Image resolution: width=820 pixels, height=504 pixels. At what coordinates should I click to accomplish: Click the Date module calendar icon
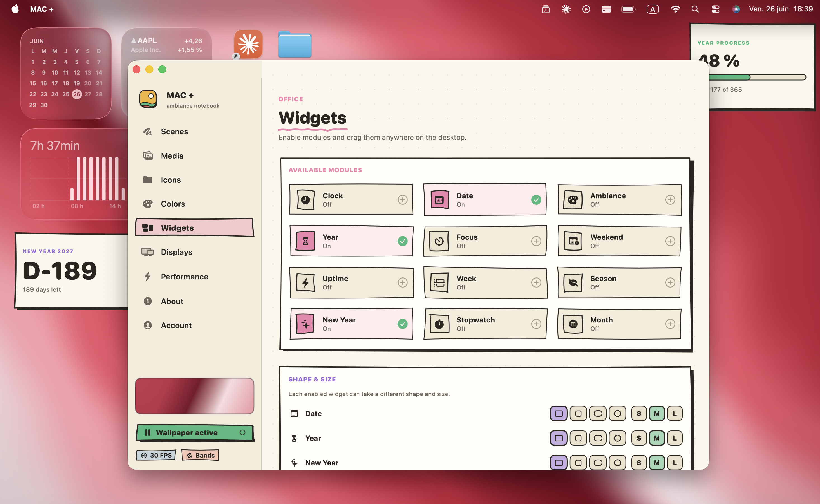click(x=439, y=199)
